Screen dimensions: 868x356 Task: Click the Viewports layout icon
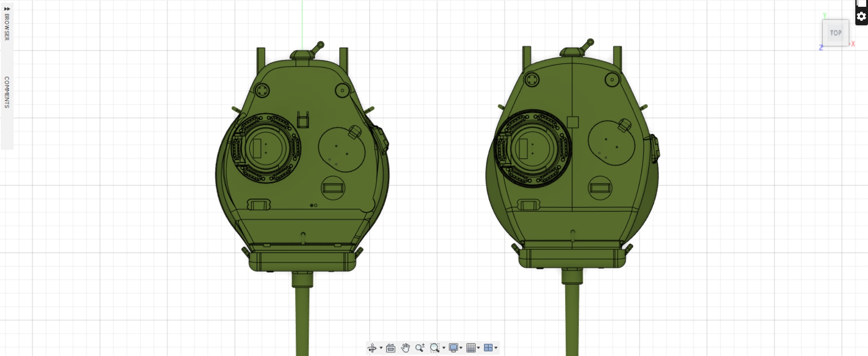pos(488,348)
